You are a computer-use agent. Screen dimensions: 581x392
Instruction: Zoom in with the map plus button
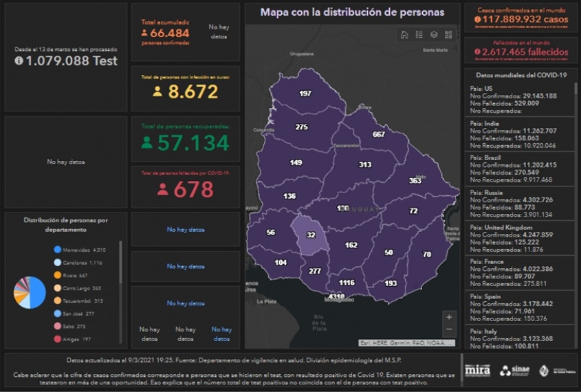pos(449,317)
